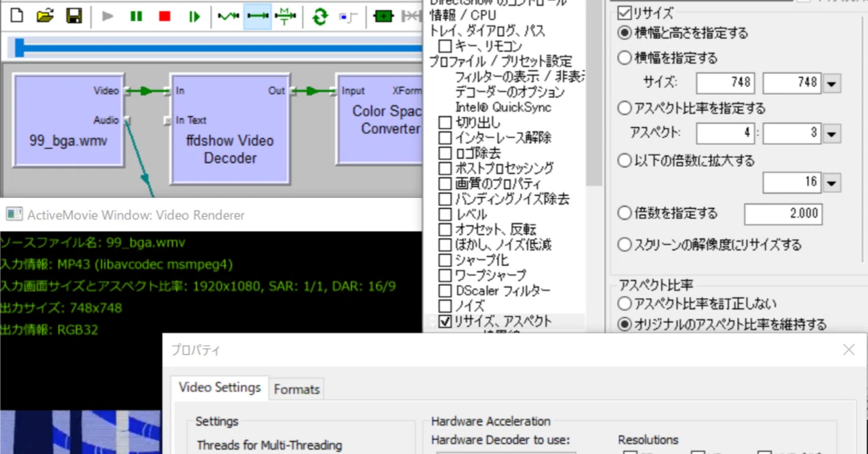
Task: Insert a filter with the green plus block icon
Action: (x=384, y=16)
